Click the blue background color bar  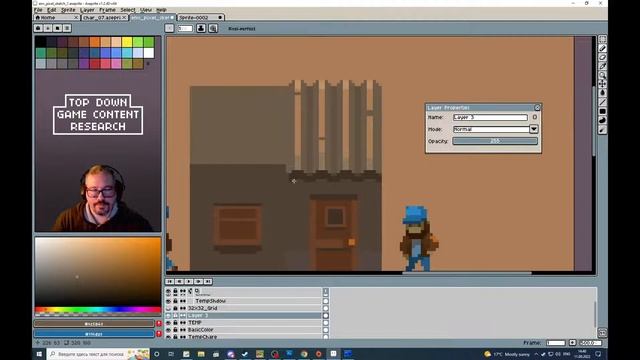(94, 333)
